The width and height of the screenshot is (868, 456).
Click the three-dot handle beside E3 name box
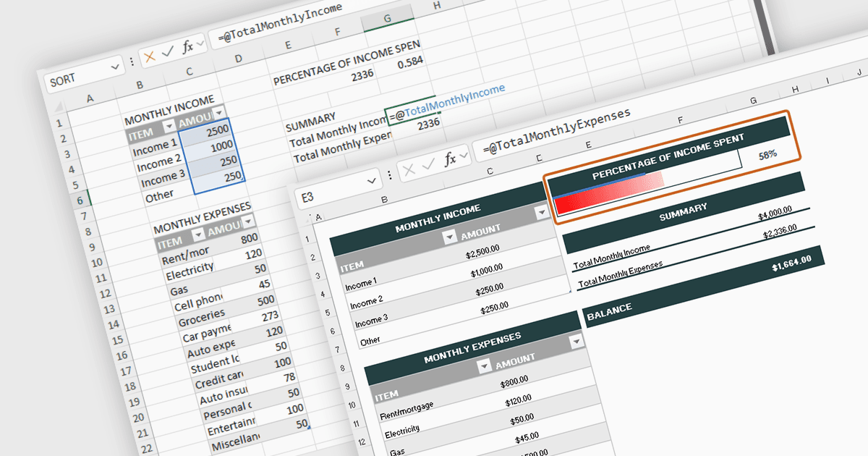[x=391, y=175]
